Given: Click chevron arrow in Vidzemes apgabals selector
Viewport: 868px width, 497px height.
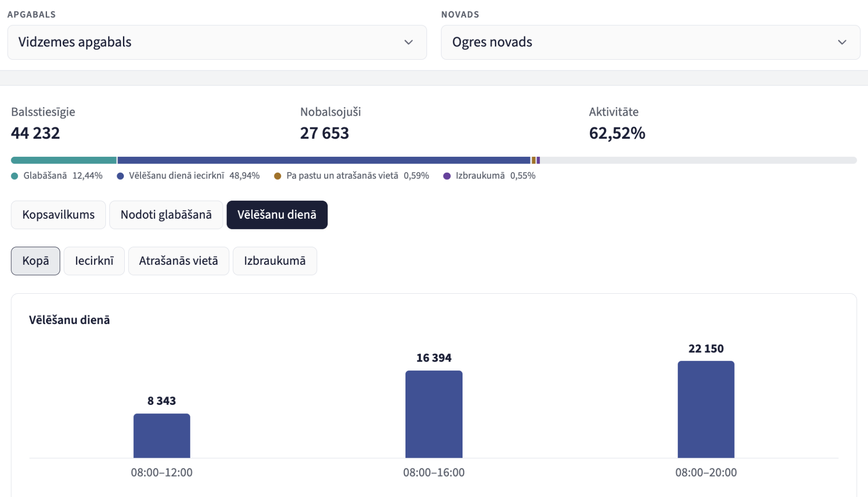Looking at the screenshot, I should (409, 42).
